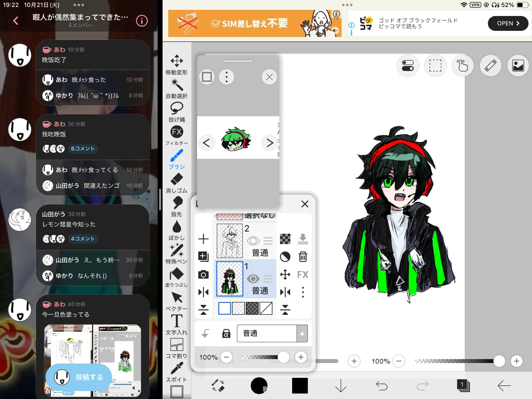Select the ブラシ brush tool

pyautogui.click(x=176, y=159)
